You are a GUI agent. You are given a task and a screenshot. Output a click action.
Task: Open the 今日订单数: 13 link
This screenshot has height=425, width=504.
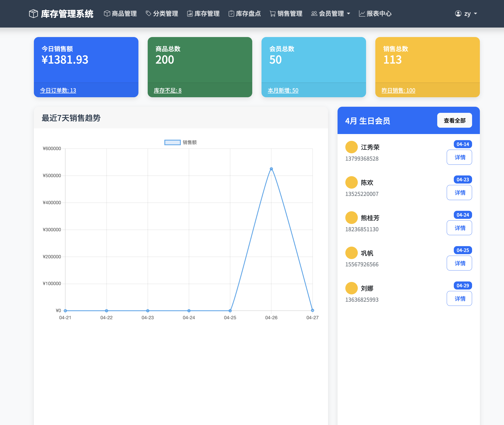point(58,90)
